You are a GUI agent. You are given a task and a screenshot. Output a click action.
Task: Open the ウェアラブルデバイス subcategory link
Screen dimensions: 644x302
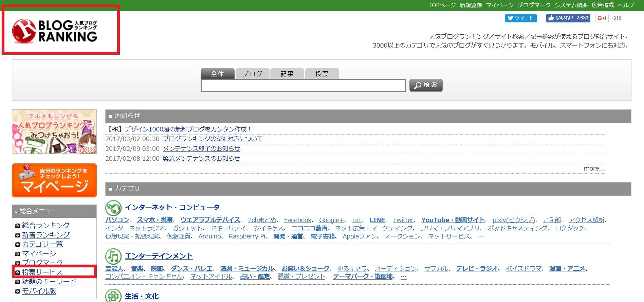click(210, 220)
